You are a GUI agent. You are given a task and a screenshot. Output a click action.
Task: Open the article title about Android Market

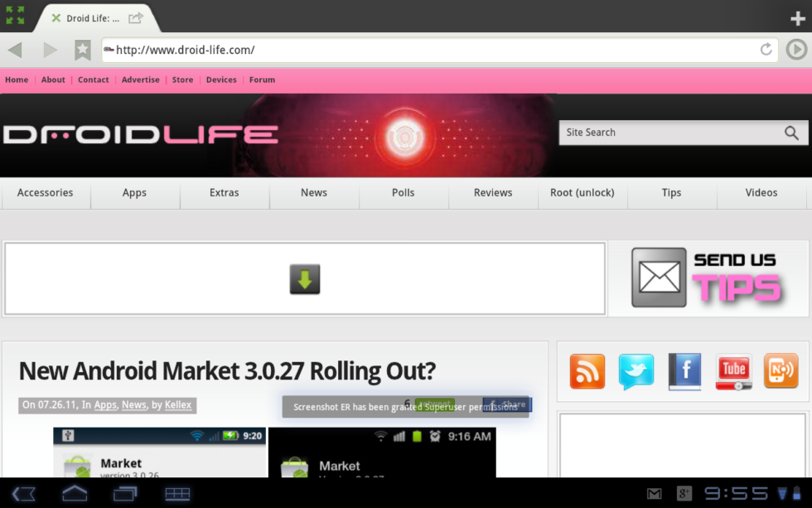point(227,370)
